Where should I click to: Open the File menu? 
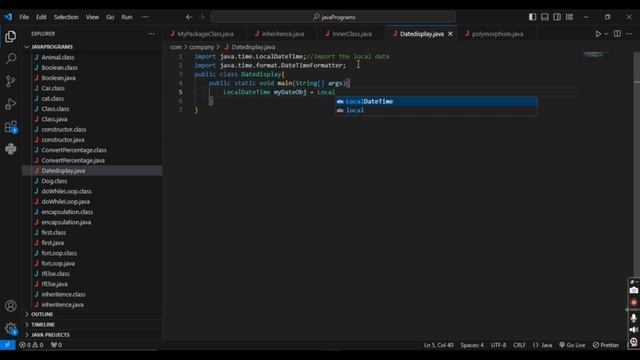click(x=24, y=17)
